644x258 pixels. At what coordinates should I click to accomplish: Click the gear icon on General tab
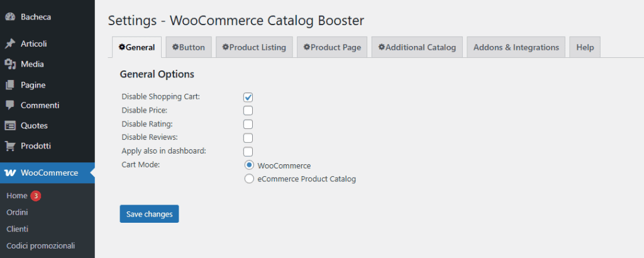tap(122, 47)
